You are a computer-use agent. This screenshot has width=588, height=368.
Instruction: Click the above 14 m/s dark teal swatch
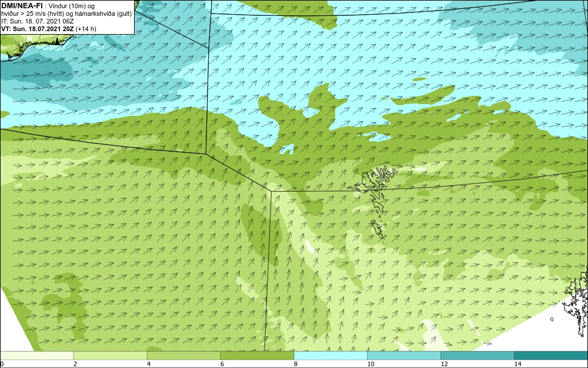(x=552, y=356)
